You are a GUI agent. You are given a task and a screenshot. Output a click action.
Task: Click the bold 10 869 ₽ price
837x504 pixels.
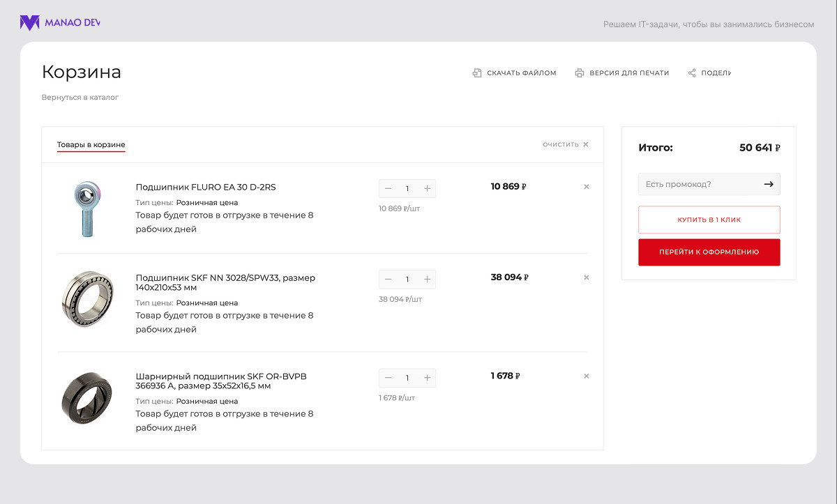click(x=508, y=187)
